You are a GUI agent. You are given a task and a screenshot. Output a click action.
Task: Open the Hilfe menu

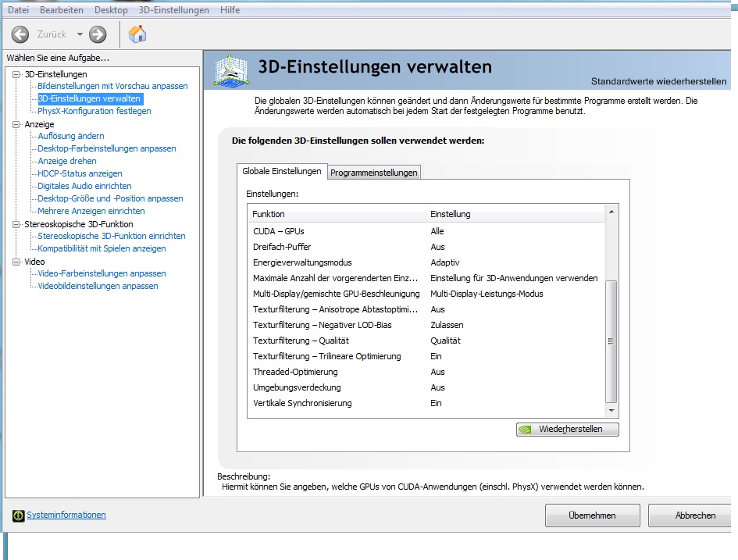coord(230,10)
